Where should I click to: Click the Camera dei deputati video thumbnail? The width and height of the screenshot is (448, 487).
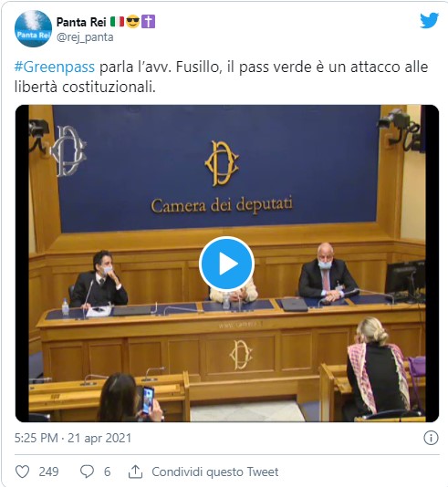pos(227,264)
